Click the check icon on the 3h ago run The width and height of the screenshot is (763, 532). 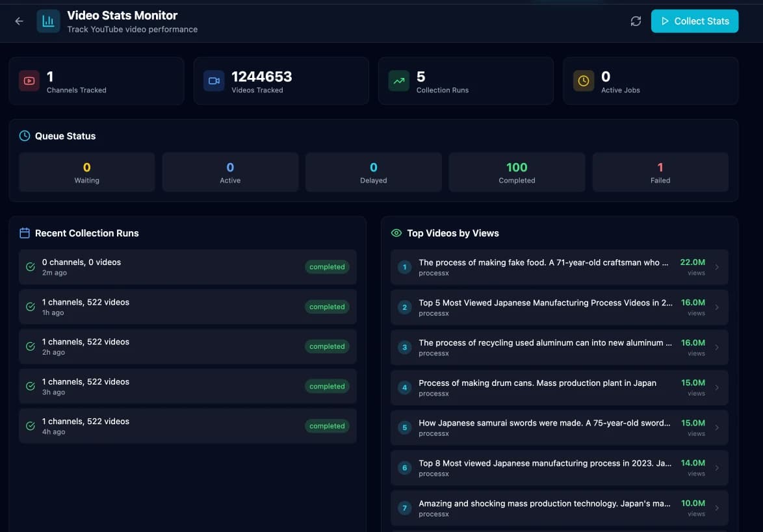tap(30, 386)
